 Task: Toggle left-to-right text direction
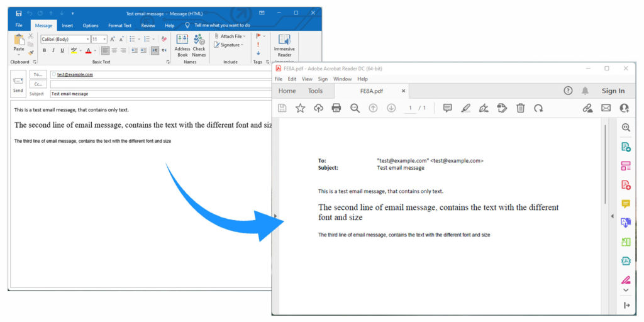click(155, 50)
